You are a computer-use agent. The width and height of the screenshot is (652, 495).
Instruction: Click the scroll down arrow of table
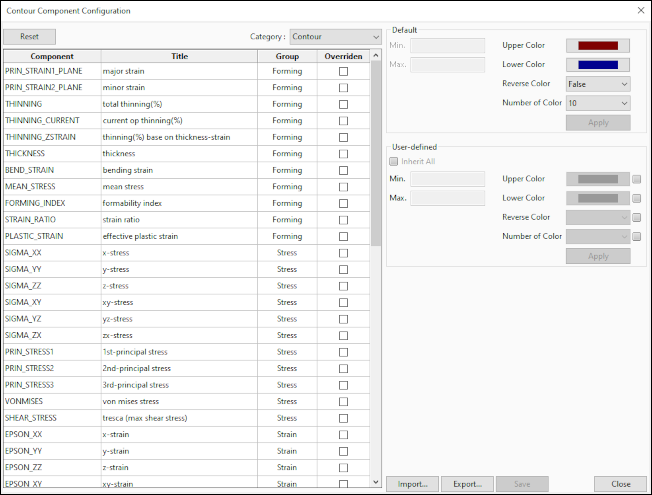pos(376,482)
